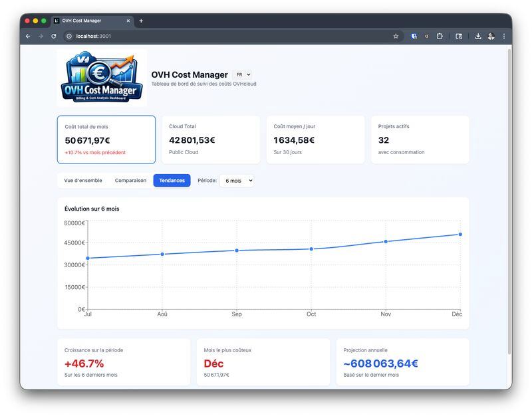Viewport: 532px width, 416px height.
Task: Switch to the Vue d'ensemble tab
Action: click(x=83, y=180)
